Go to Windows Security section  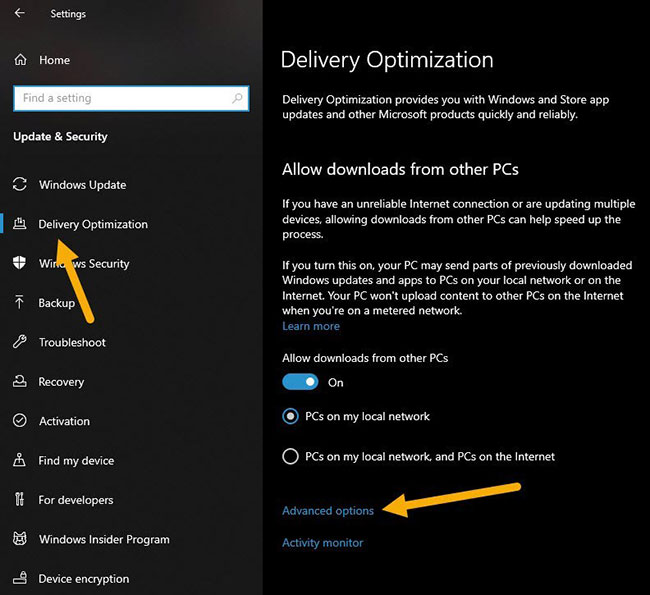pos(84,263)
